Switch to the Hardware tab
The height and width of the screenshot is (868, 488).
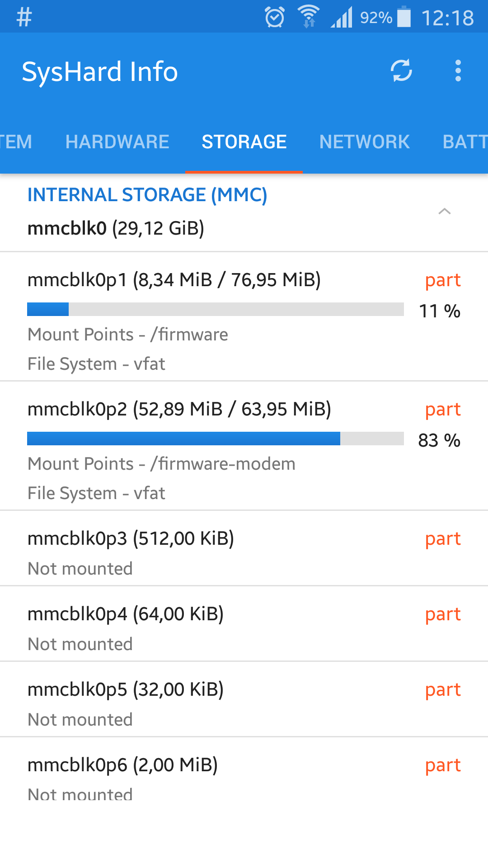[x=117, y=142]
